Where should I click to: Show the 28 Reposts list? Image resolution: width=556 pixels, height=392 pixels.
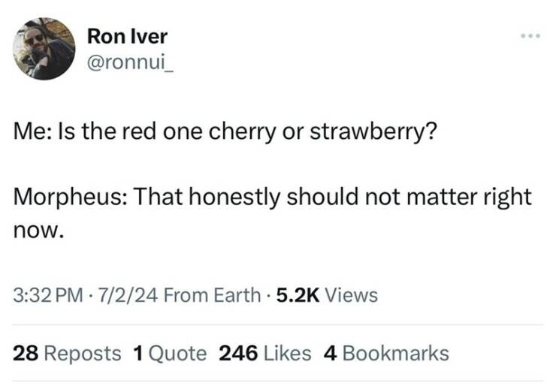tap(67, 353)
